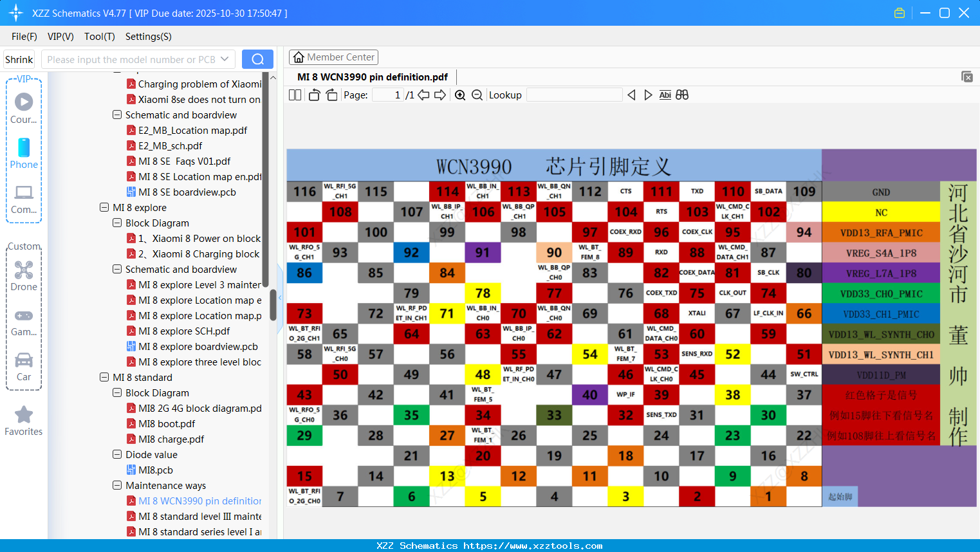This screenshot has width=980, height=552.
Task: Open the model number dropdown arrow
Action: pos(225,59)
